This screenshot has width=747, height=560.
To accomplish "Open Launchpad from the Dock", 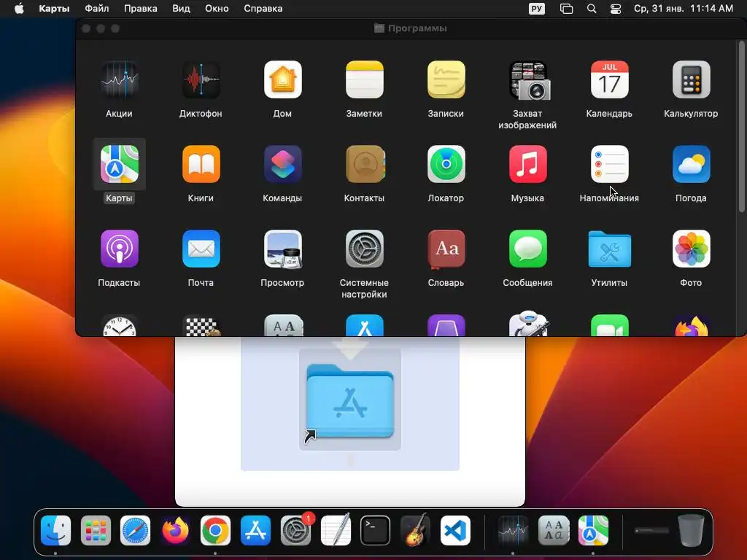I will (96, 530).
